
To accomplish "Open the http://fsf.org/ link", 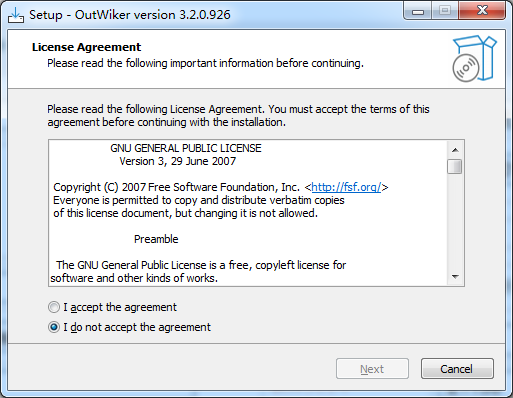I will [346, 187].
